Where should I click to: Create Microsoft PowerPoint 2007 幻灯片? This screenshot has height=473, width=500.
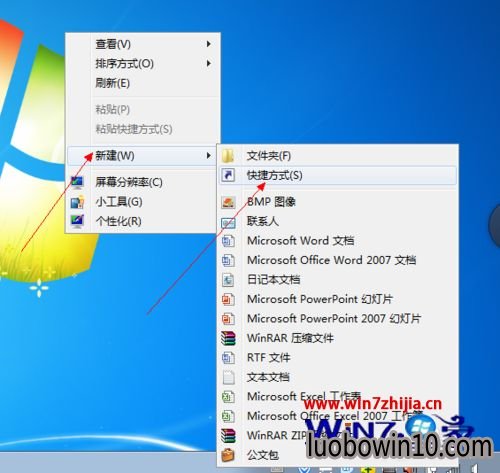[338, 318]
